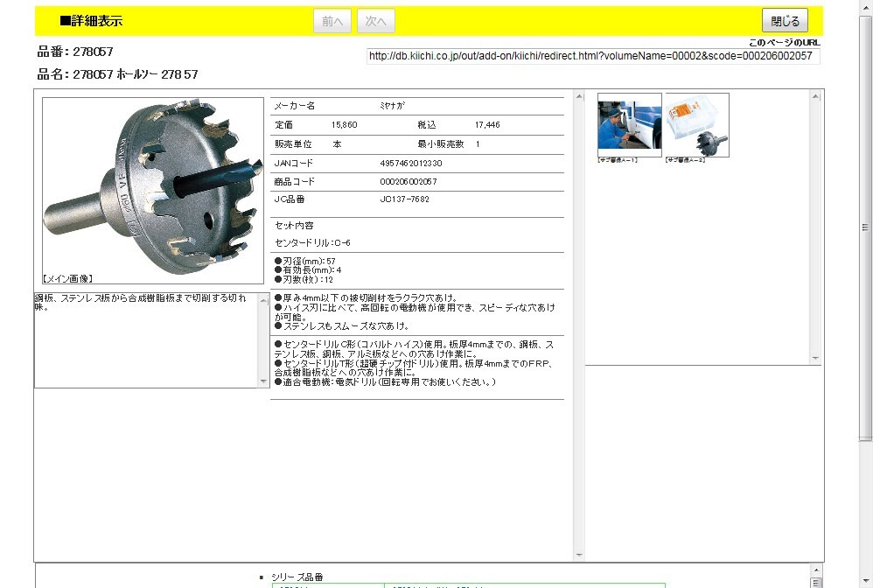Click the JAN code value 4957462012330

411,163
